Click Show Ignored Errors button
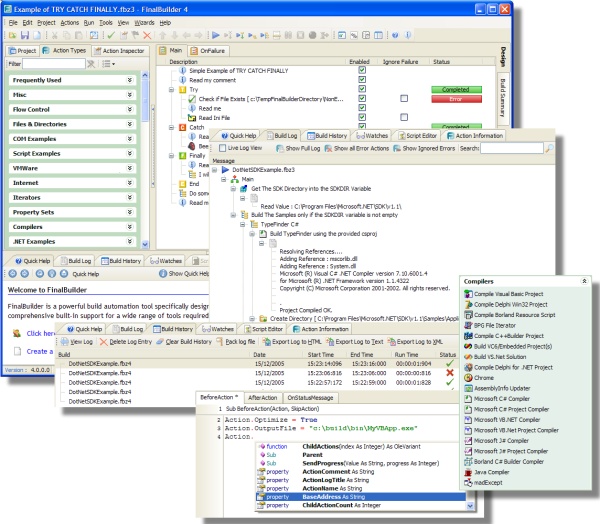Screen dimensions: 600x524 424,149
